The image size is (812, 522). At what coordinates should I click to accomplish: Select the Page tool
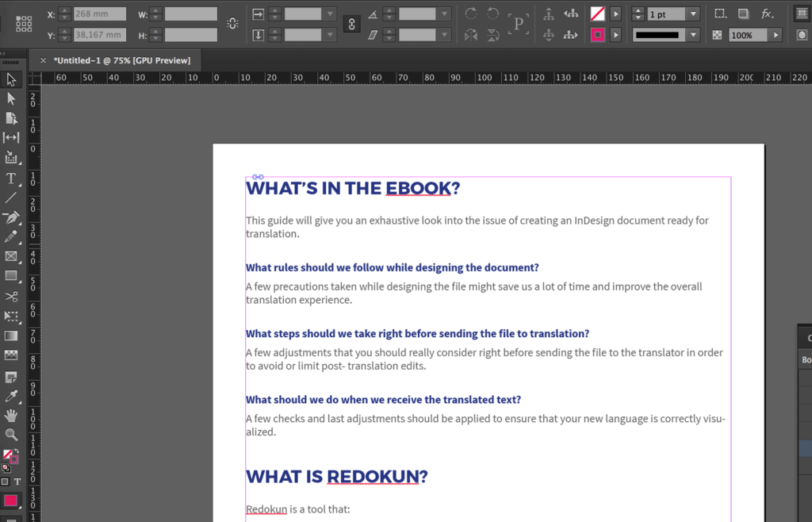pyautogui.click(x=11, y=118)
